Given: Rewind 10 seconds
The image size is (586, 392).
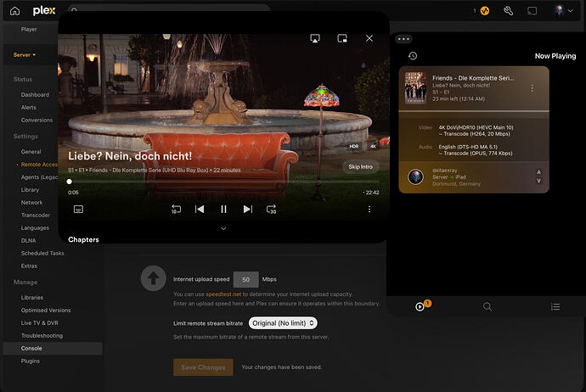Looking at the screenshot, I should coord(176,209).
